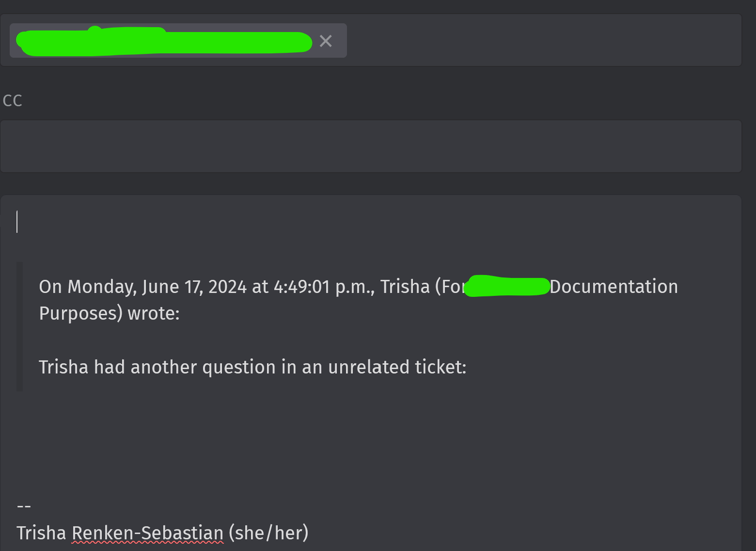Click the word 'Documentation' in the quote header

[614, 287]
